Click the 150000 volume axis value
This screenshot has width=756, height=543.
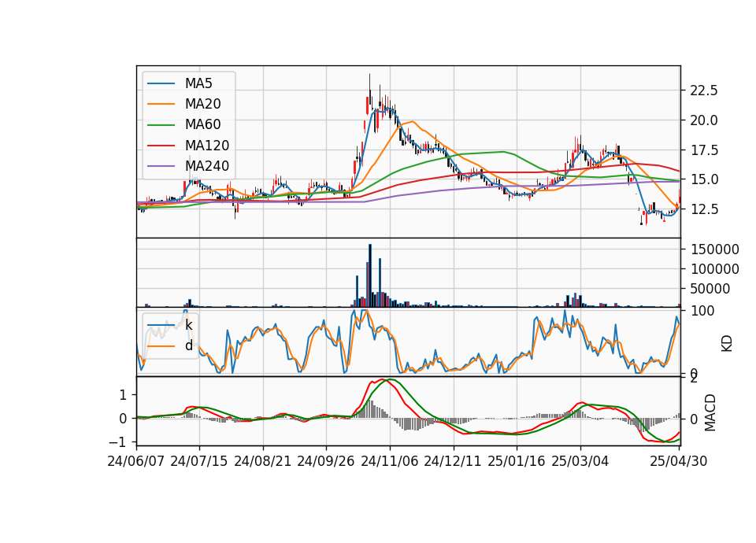[x=715, y=249]
